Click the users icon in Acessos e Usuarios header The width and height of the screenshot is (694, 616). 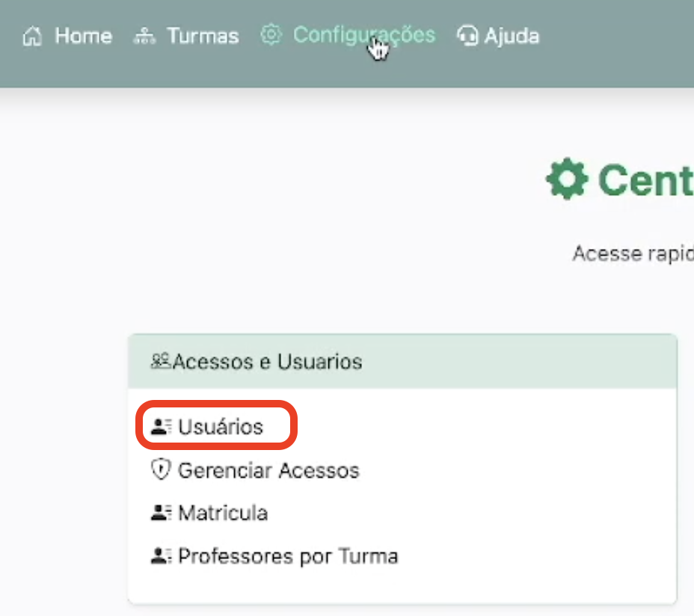point(161,360)
